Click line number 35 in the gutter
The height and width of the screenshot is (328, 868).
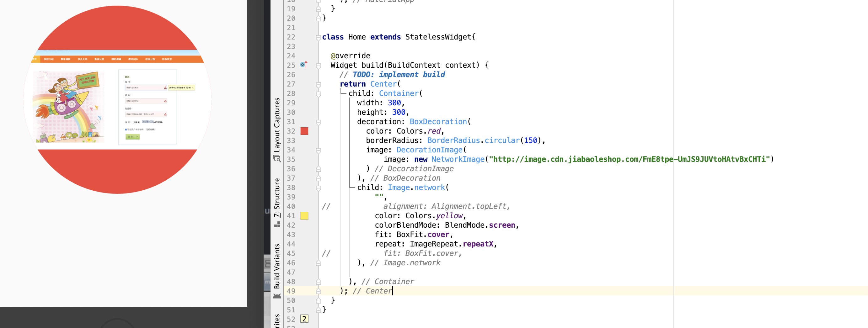[291, 159]
